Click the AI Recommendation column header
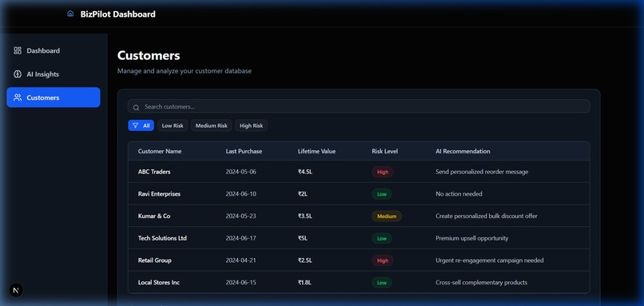Viewport: 644px width, 306px height. click(463, 151)
